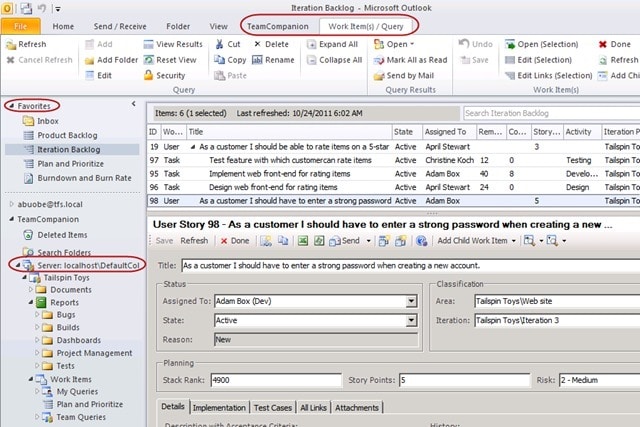Click the Stack Rank field
The width and height of the screenshot is (640, 427).
[x=276, y=380]
